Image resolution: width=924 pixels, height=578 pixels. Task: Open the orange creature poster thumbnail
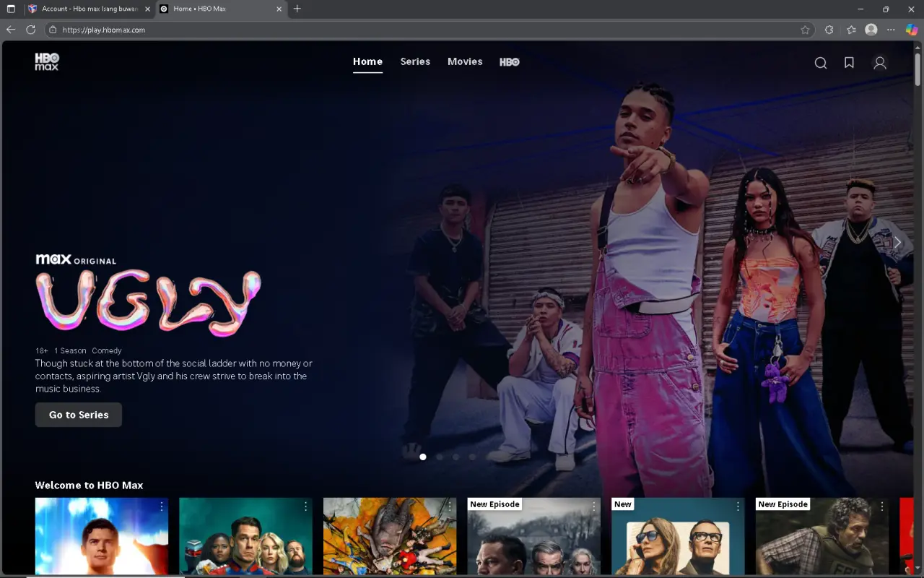(x=390, y=536)
